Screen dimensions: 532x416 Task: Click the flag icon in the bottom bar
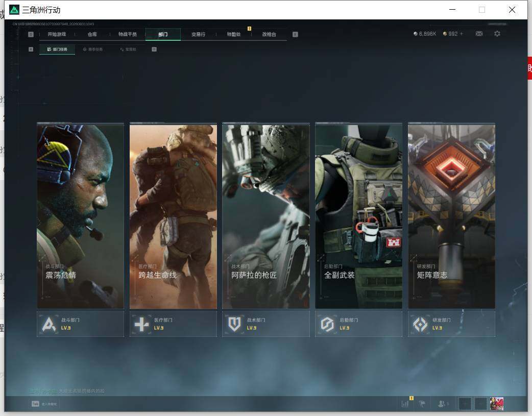[x=422, y=403]
